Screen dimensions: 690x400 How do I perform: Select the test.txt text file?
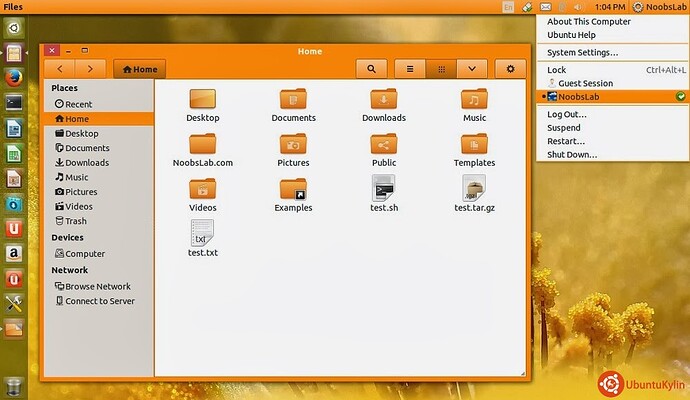[x=202, y=232]
